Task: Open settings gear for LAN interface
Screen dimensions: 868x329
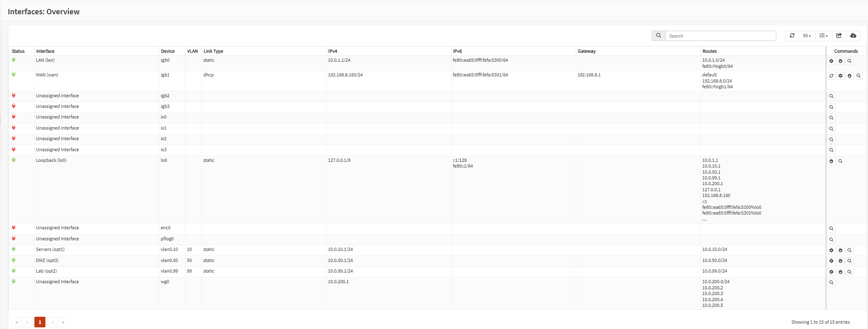Action: pyautogui.click(x=831, y=61)
